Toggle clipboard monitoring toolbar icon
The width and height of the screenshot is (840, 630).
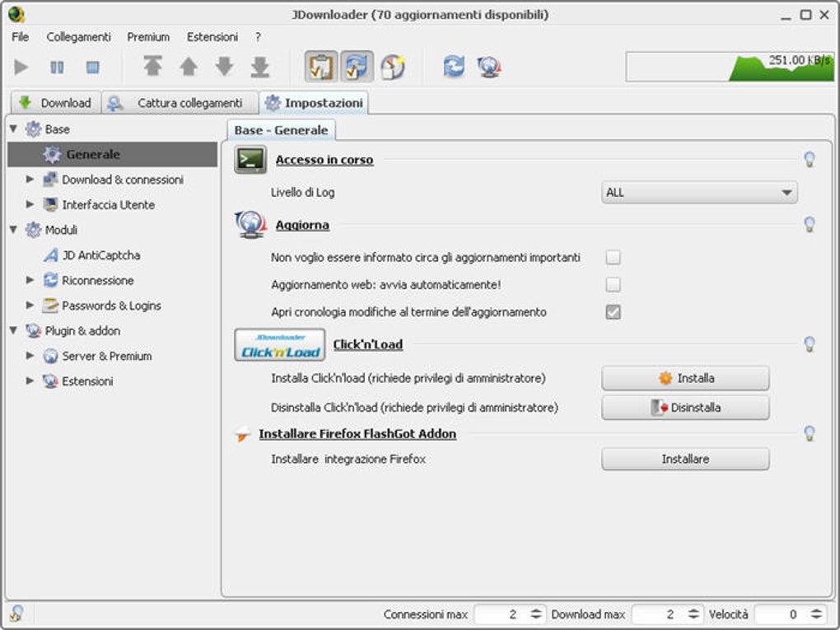click(321, 67)
